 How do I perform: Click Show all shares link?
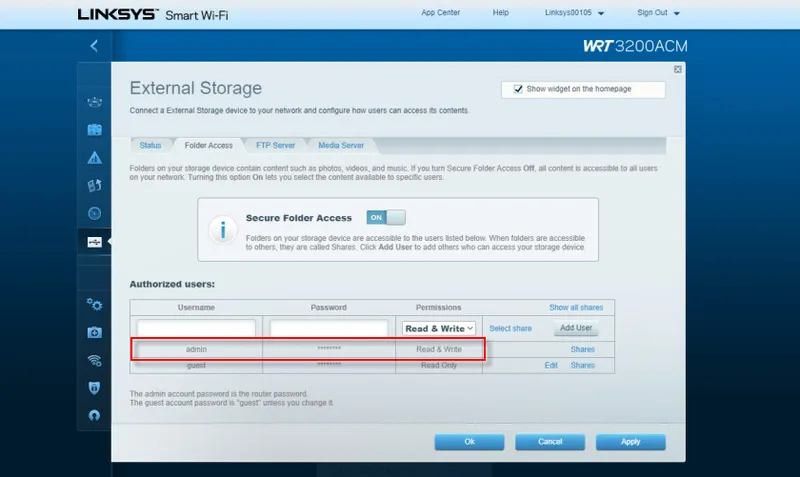click(x=576, y=308)
